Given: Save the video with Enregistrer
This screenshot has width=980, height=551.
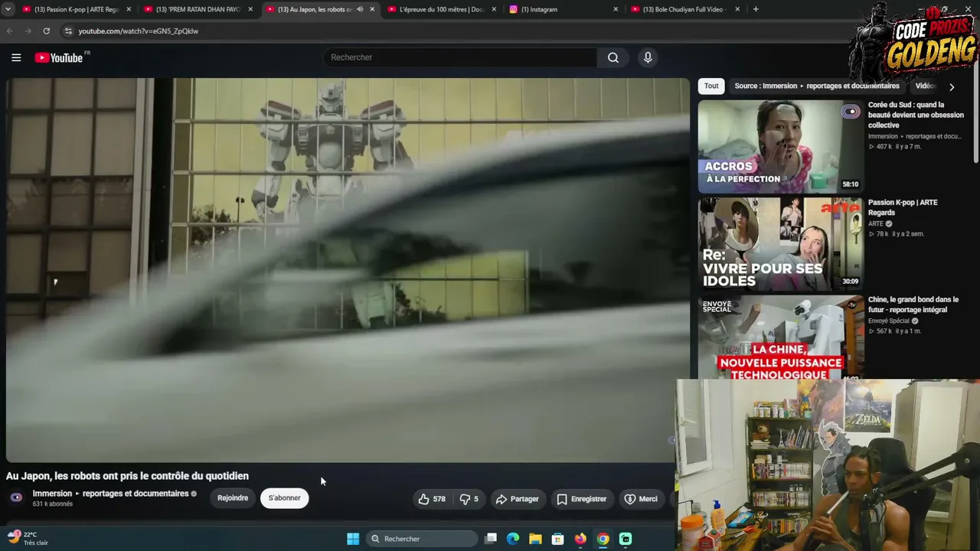Looking at the screenshot, I should point(582,499).
